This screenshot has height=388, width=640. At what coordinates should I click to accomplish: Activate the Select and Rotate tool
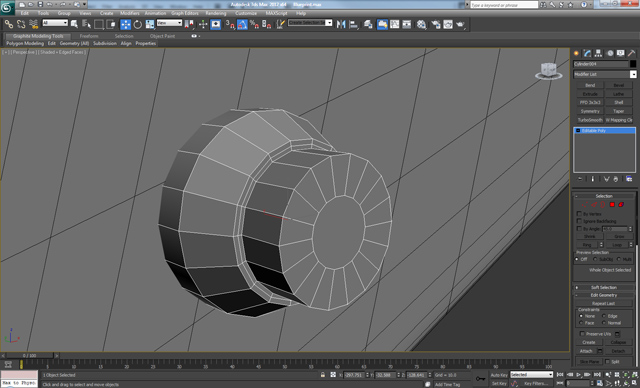(x=138, y=24)
